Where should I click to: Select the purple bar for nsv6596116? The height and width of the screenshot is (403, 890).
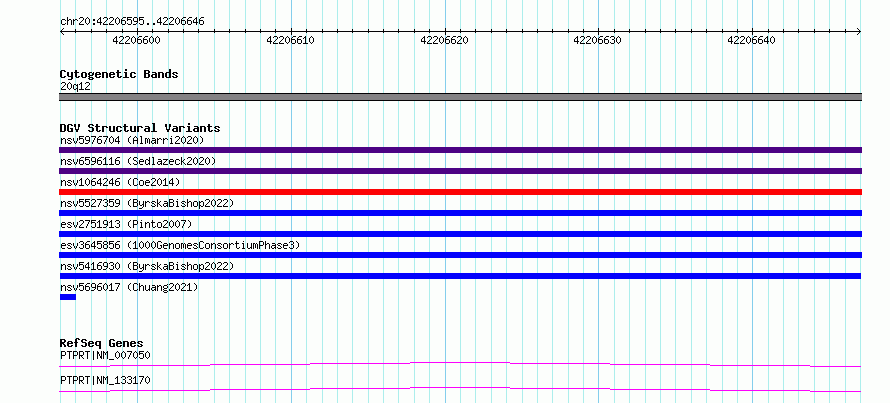(460, 171)
